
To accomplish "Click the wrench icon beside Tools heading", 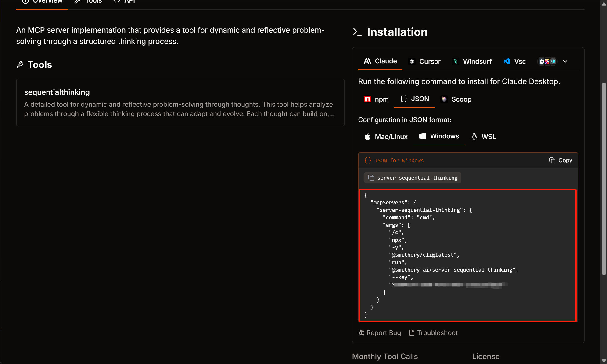I will [20, 64].
